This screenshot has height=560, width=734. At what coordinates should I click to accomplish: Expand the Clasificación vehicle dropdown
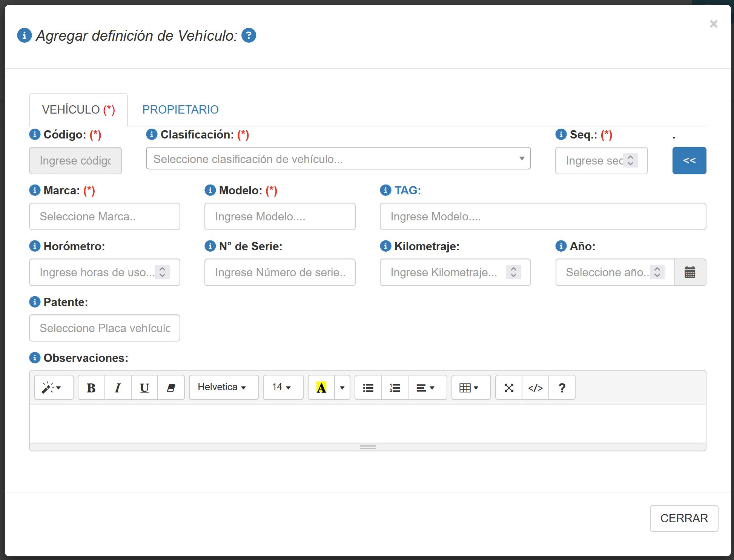338,159
